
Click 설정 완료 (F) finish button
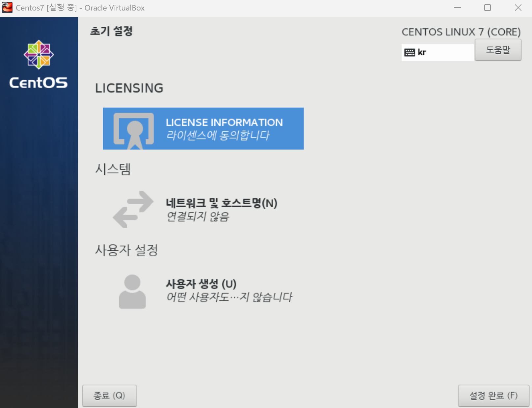pyautogui.click(x=493, y=395)
